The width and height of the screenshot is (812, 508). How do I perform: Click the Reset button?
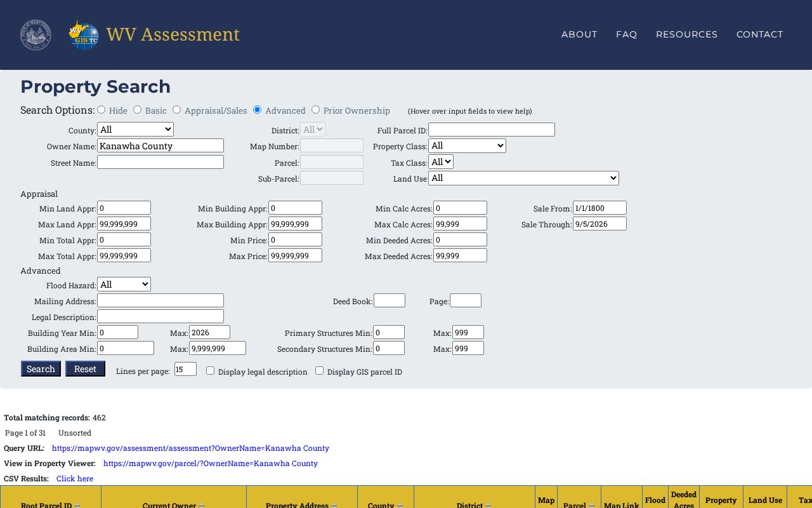coord(85,369)
